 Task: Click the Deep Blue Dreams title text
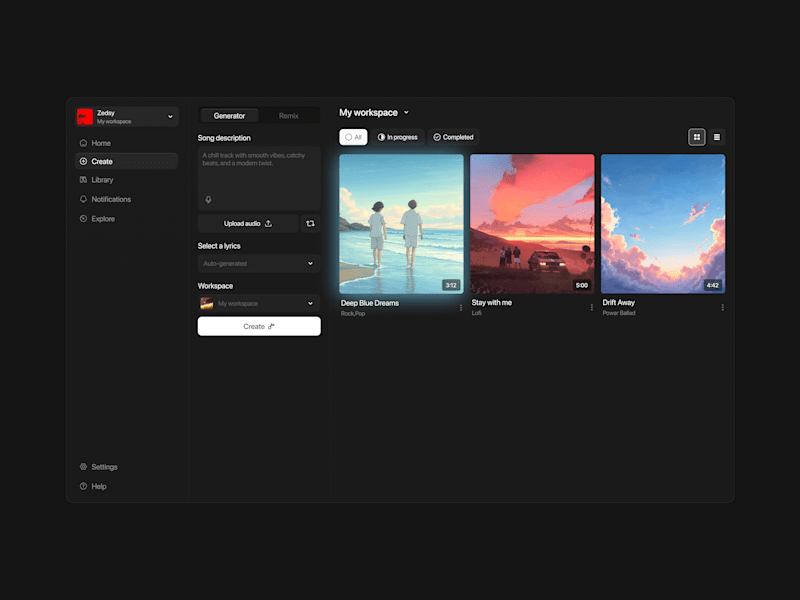click(x=370, y=303)
